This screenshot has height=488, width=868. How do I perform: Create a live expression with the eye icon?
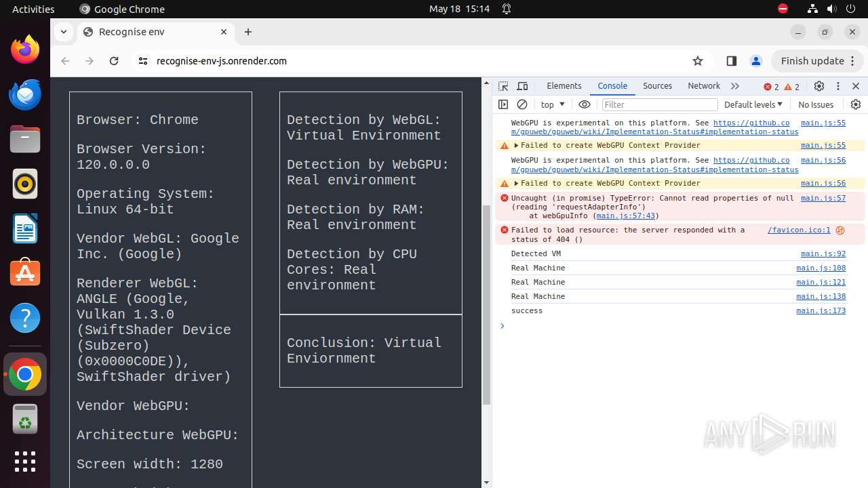click(585, 104)
